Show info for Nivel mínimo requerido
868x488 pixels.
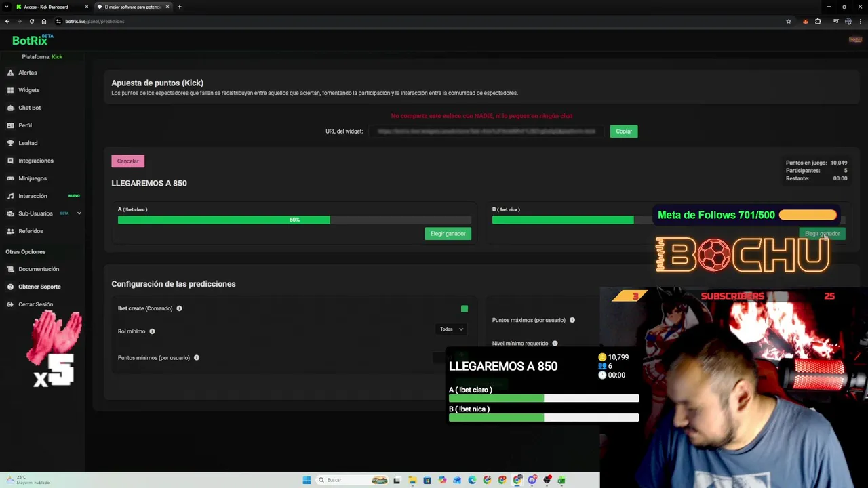tap(555, 344)
